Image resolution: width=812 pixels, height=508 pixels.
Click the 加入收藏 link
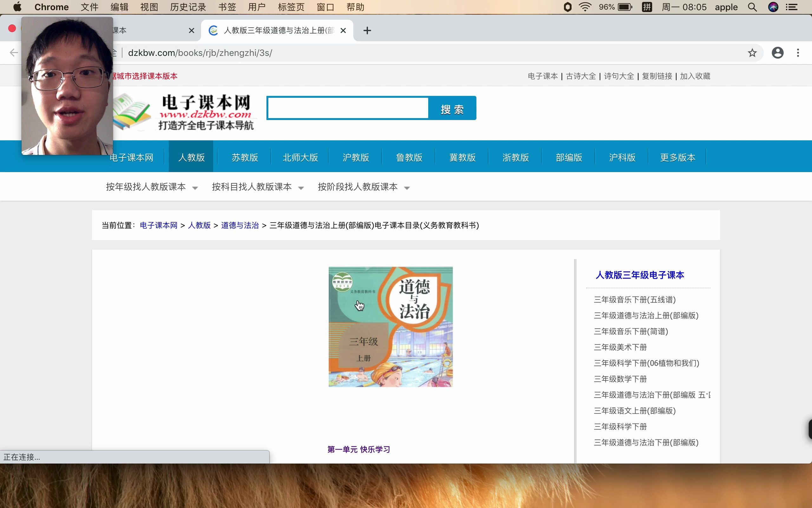[695, 76]
